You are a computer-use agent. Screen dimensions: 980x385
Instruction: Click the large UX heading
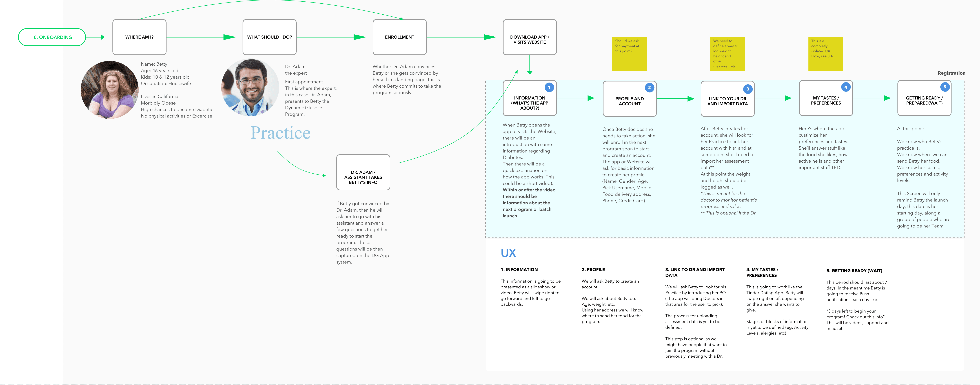coord(508,253)
